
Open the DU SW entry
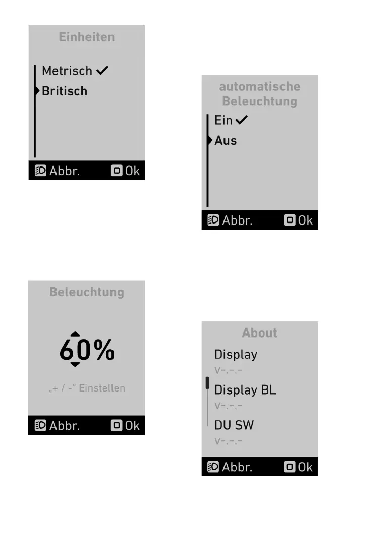pos(234,425)
